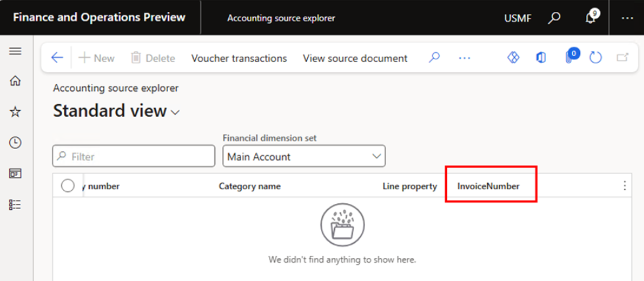Open the action pane overflow ellipsis
The height and width of the screenshot is (281, 644).
[465, 58]
